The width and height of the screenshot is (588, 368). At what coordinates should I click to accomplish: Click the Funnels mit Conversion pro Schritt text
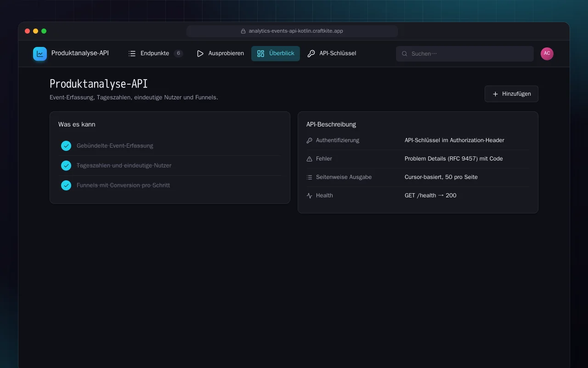click(123, 185)
